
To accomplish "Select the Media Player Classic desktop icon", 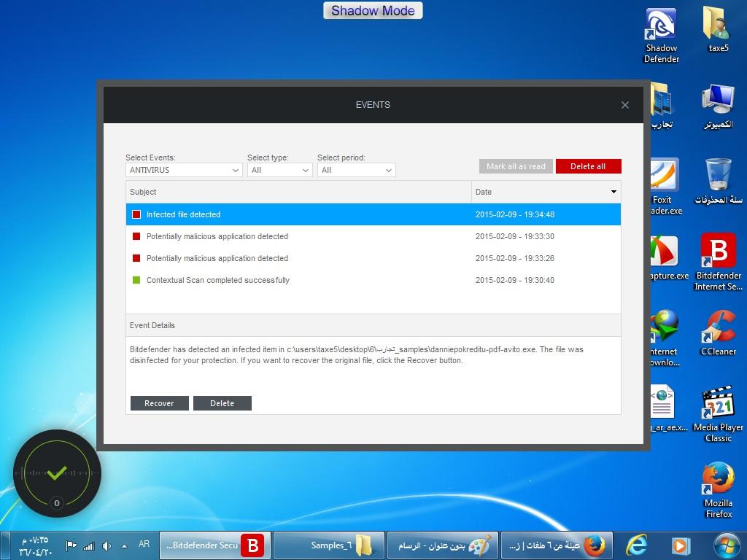I will point(719,414).
